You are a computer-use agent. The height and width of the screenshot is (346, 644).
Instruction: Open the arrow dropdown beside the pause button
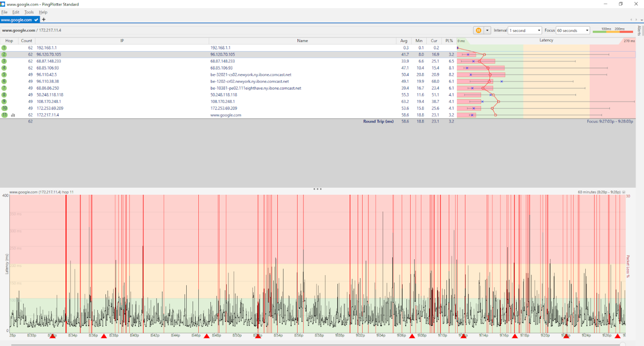point(487,31)
